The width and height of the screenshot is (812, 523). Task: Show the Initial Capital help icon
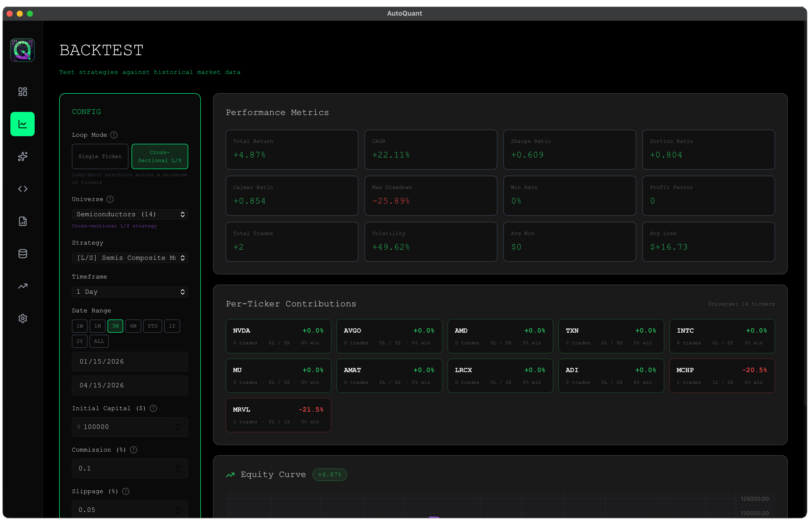tap(153, 408)
